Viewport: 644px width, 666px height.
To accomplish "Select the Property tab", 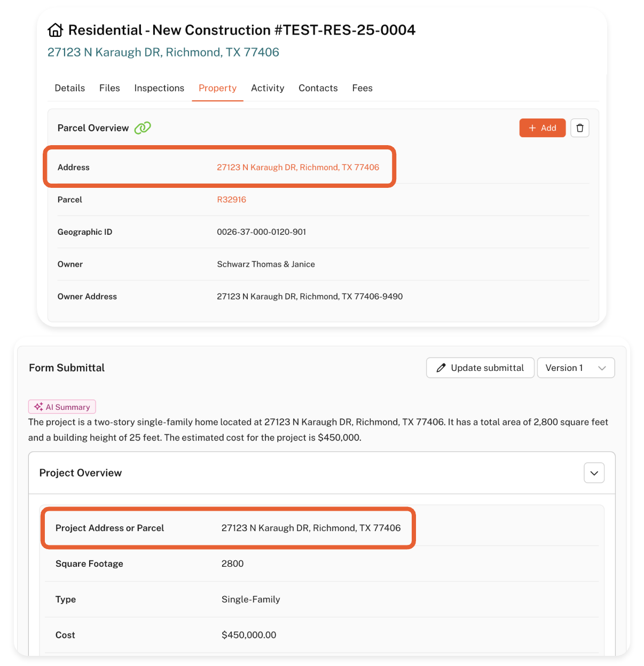I will 217,88.
